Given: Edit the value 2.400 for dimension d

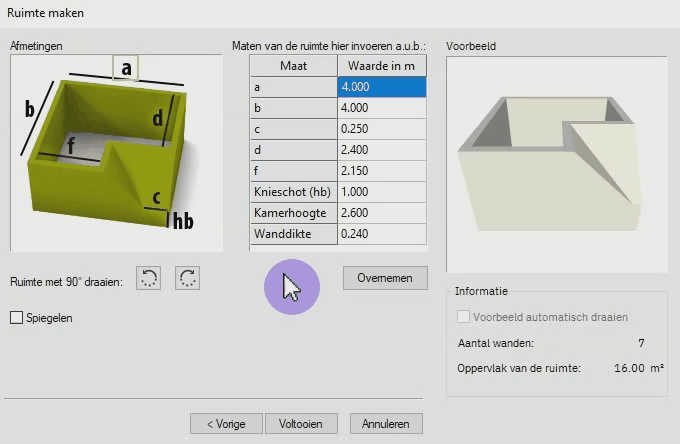Looking at the screenshot, I should pyautogui.click(x=382, y=150).
